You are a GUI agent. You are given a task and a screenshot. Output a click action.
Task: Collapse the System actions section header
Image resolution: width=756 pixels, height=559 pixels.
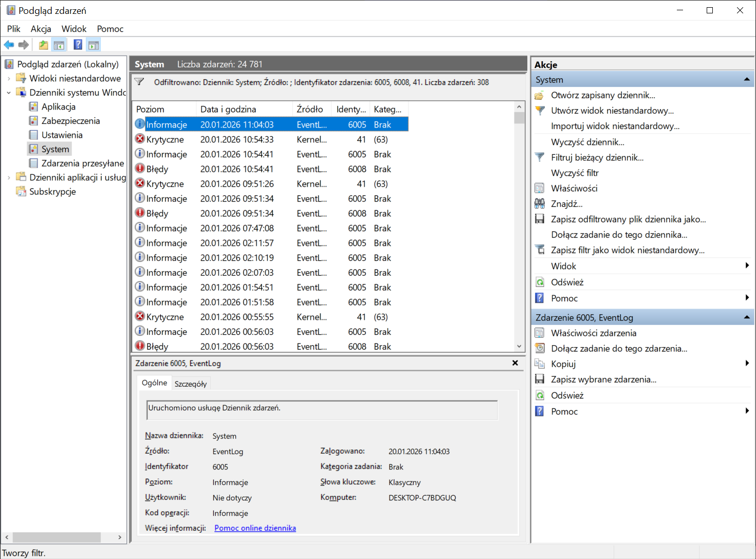(x=746, y=80)
